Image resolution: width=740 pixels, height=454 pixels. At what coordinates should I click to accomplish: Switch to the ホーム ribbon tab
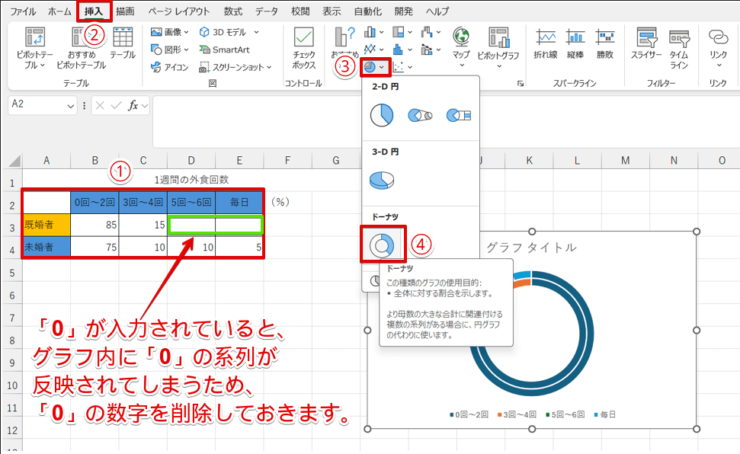pyautogui.click(x=59, y=11)
